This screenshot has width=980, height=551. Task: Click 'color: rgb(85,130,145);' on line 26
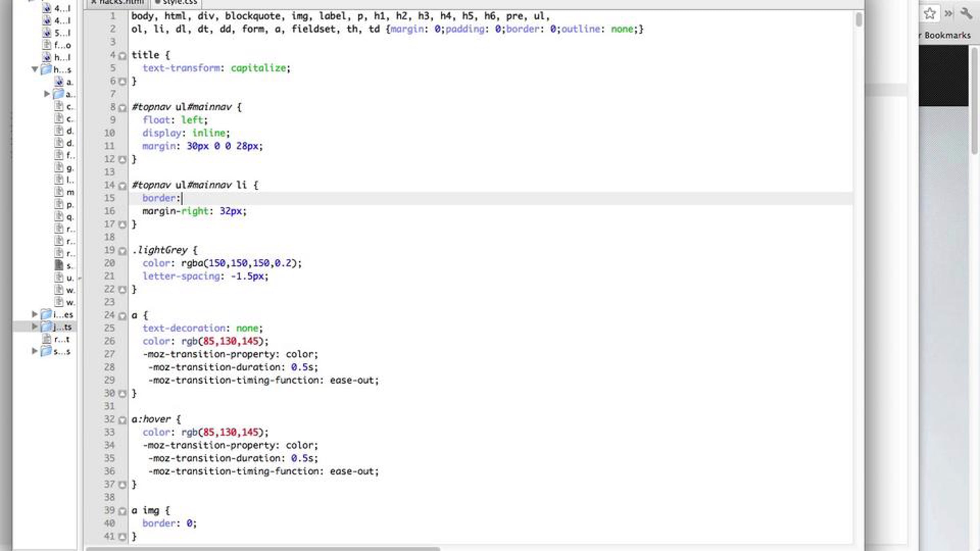(x=205, y=341)
